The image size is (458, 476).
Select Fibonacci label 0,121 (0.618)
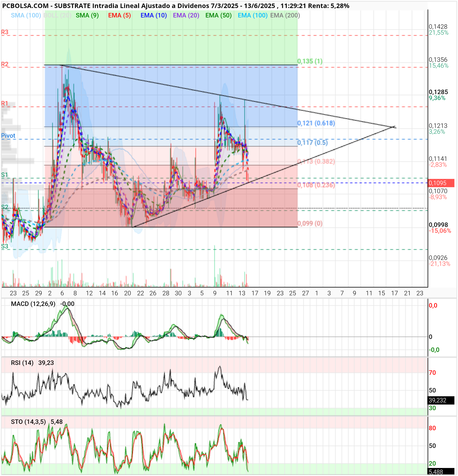(x=316, y=123)
